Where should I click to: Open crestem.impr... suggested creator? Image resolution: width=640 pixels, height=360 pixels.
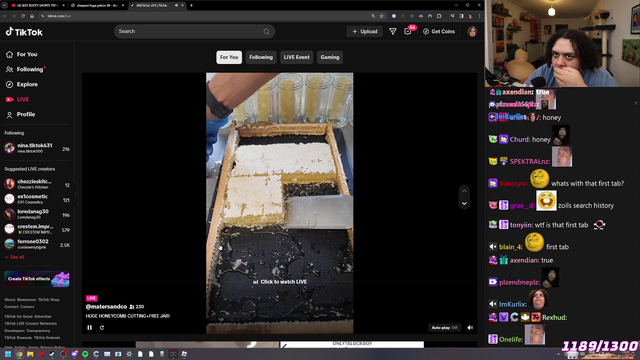point(37,229)
